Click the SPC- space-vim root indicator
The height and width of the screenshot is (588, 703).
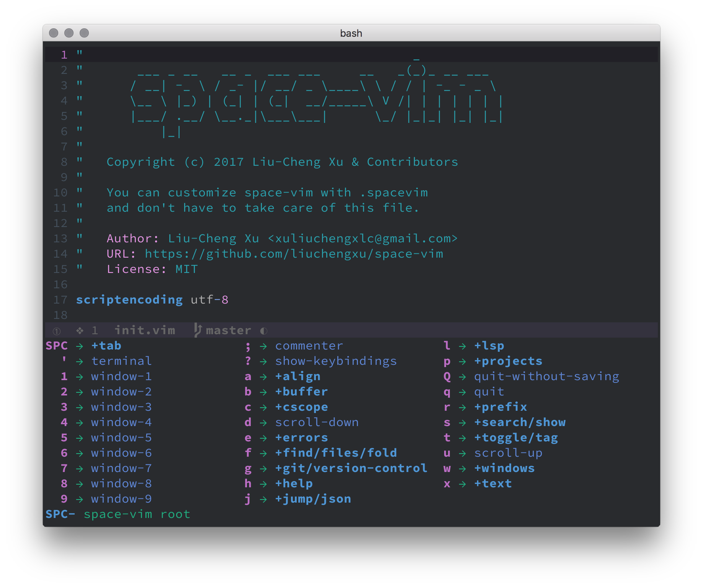tap(115, 514)
